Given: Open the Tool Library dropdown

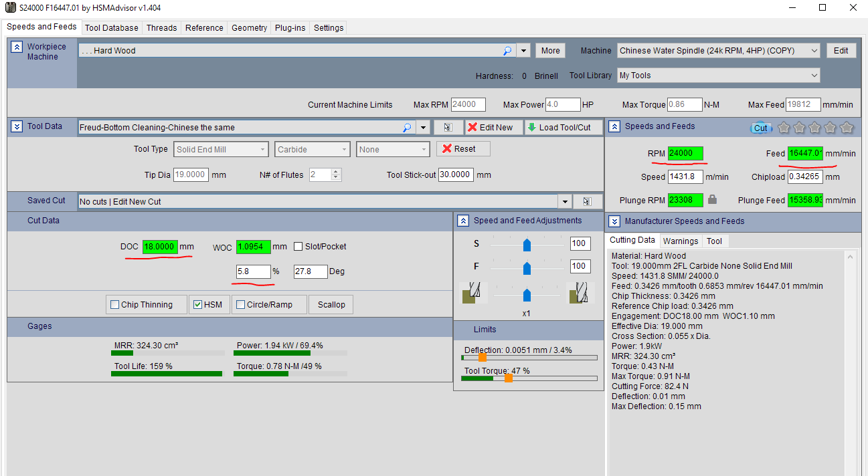Looking at the screenshot, I should point(813,76).
